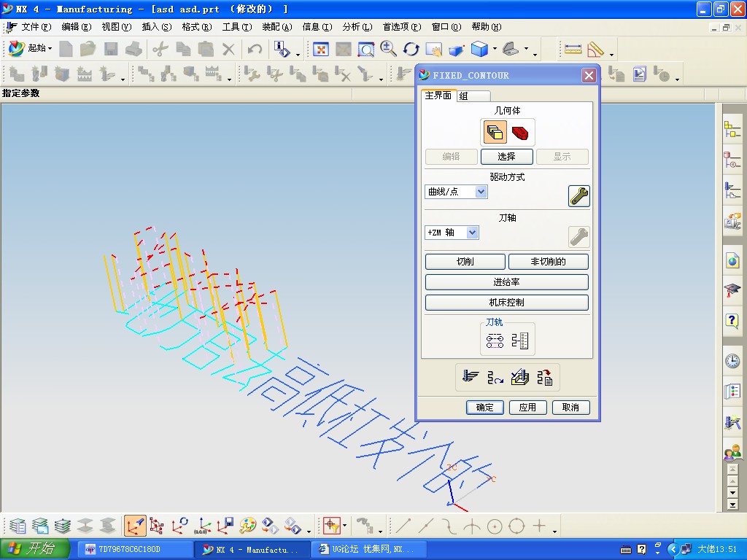The height and width of the screenshot is (560, 747).
Task: Click the 机床控制 machine control button
Action: pos(506,303)
